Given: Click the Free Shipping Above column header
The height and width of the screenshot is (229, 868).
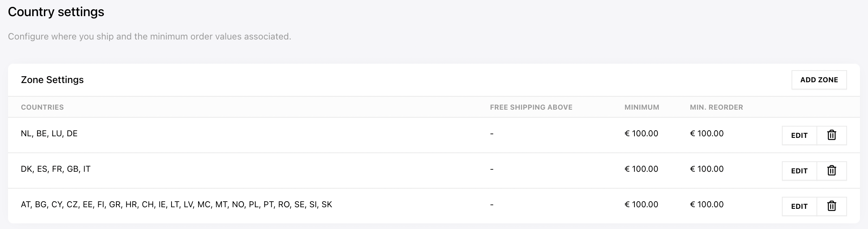Looking at the screenshot, I should (531, 107).
